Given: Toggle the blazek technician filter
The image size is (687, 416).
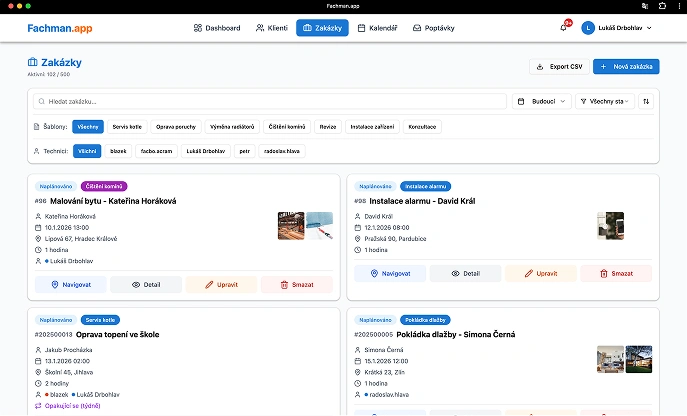Looking at the screenshot, I should (118, 151).
